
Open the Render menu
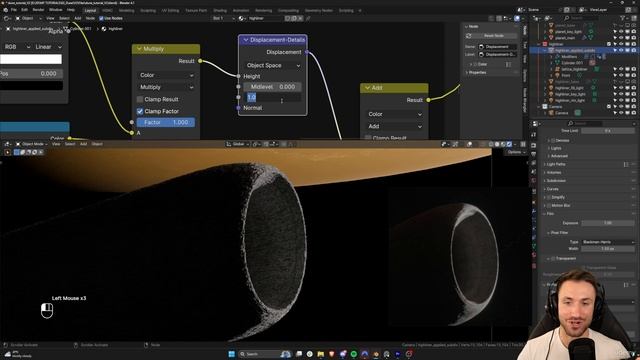[x=38, y=10]
